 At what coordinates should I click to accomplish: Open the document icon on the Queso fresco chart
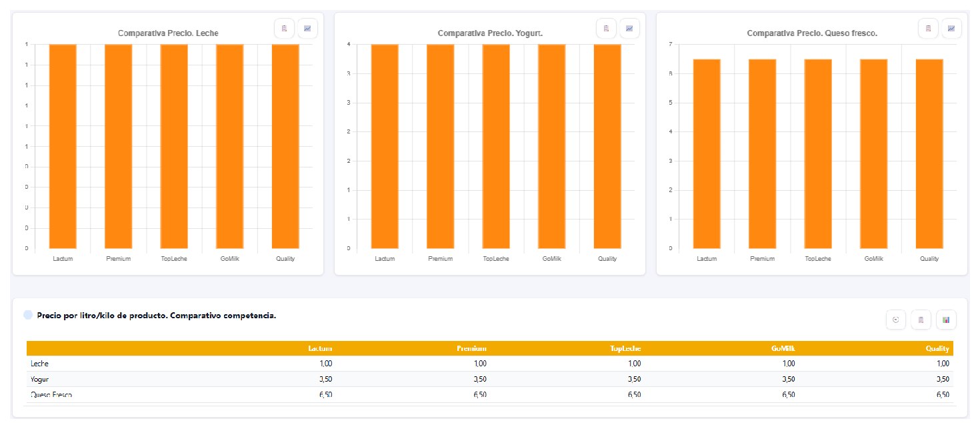[928, 29]
